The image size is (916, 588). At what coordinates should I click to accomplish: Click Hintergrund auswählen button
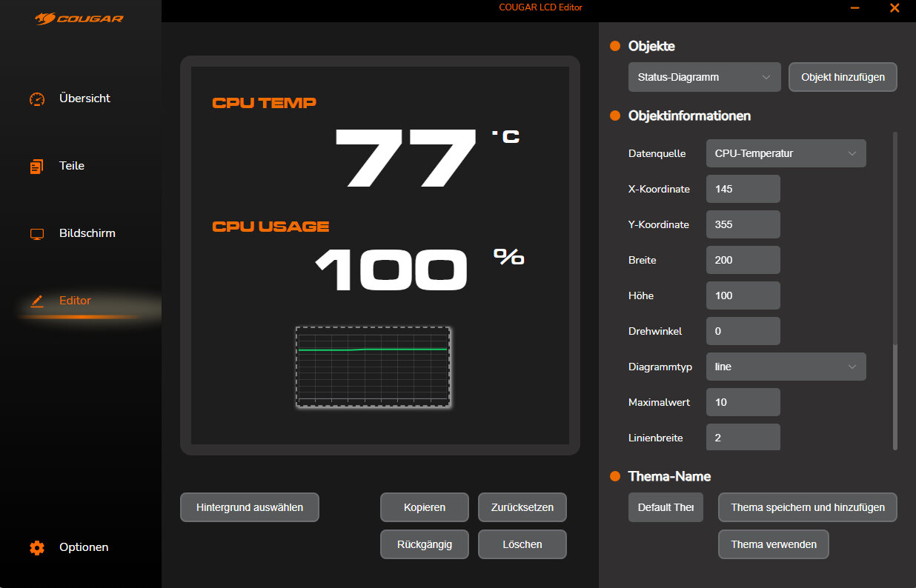click(250, 508)
